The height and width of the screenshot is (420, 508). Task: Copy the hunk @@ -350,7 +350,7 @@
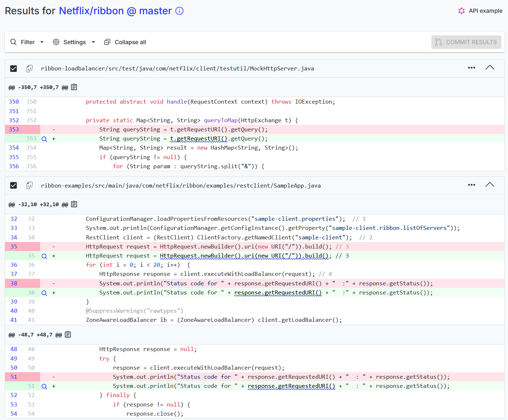click(x=74, y=87)
